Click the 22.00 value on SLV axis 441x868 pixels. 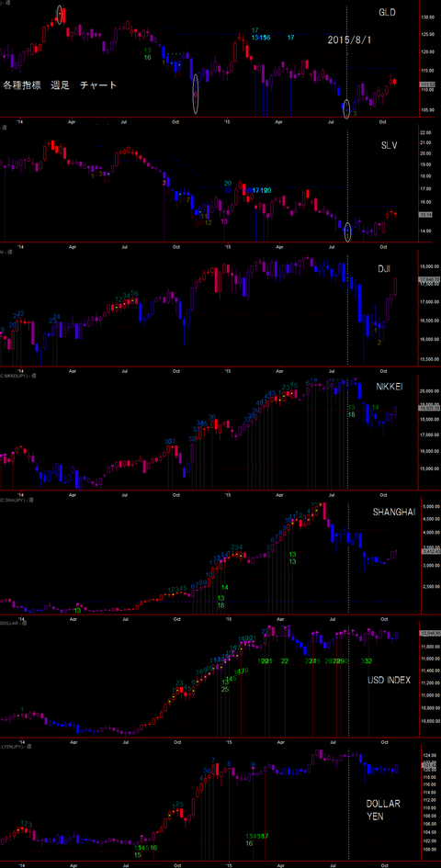[x=426, y=133]
